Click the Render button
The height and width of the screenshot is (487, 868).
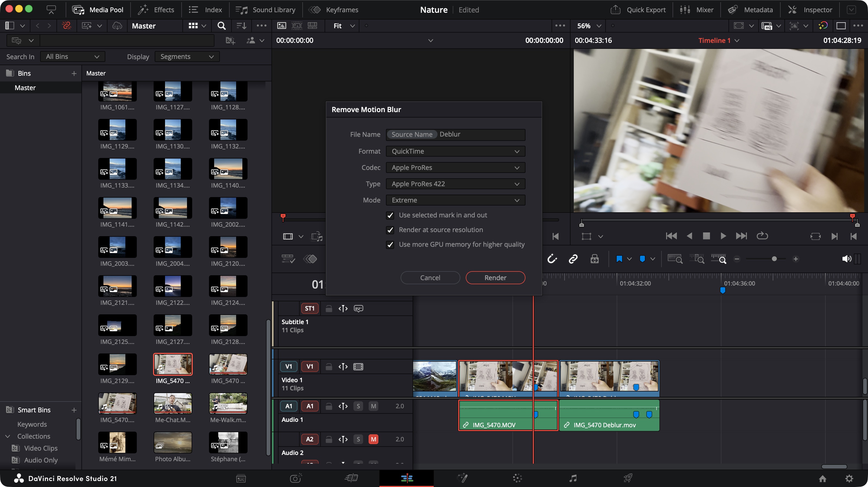click(495, 278)
